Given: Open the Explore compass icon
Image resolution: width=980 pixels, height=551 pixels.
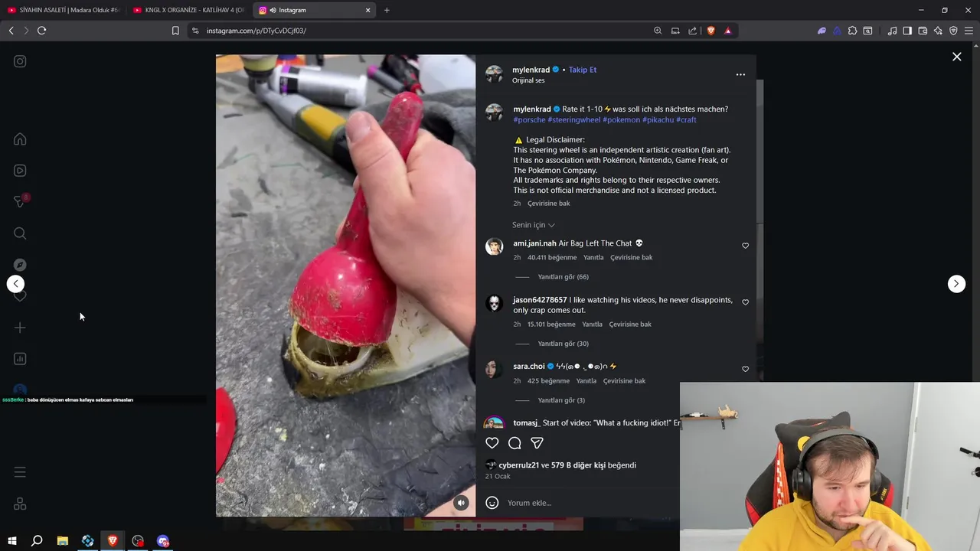Looking at the screenshot, I should [x=20, y=265].
